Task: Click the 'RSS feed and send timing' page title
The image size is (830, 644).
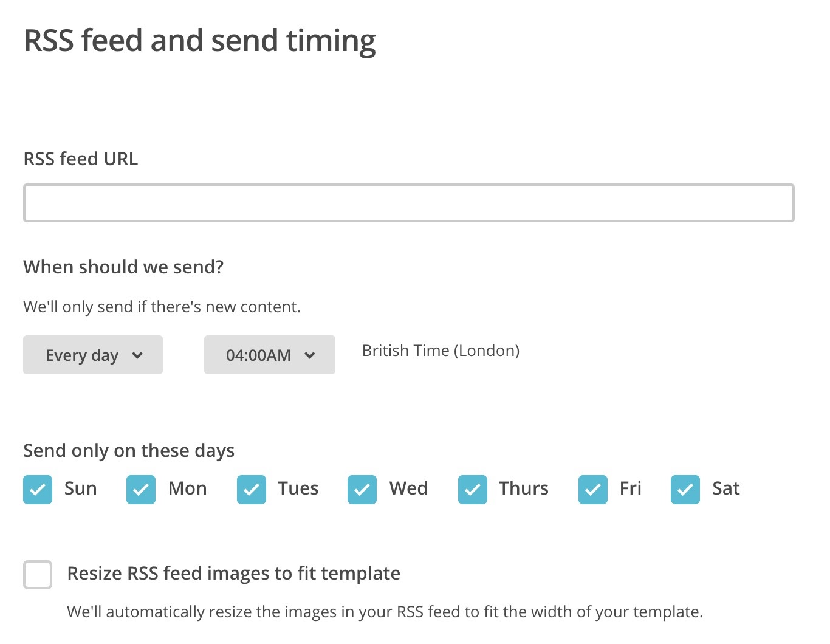Action: [200, 41]
